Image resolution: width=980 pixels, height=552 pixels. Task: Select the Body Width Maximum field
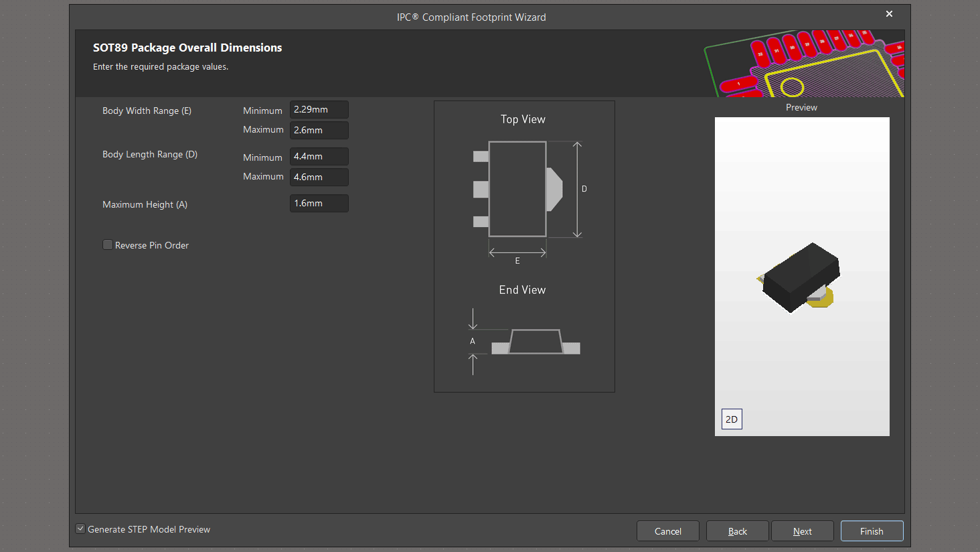319,130
